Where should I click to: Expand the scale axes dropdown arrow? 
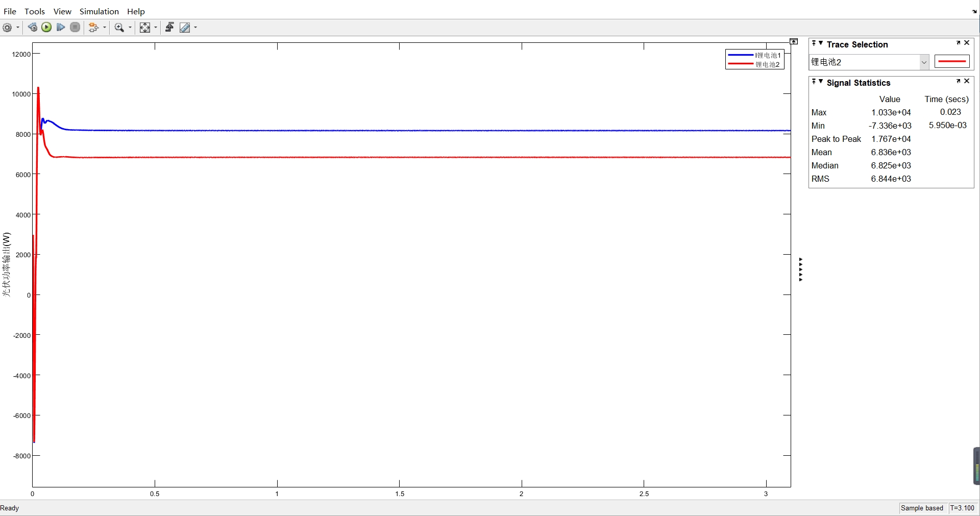(156, 28)
